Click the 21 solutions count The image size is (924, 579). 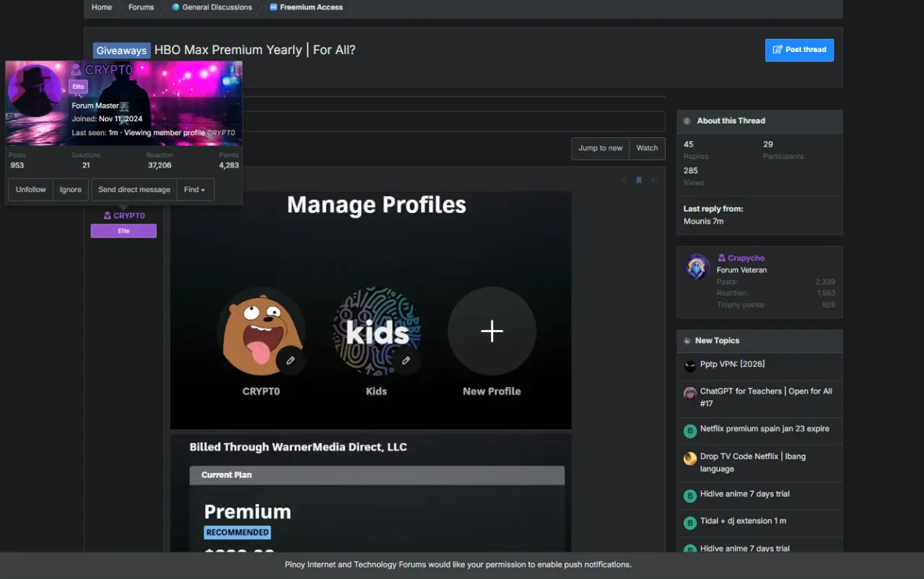click(x=86, y=165)
